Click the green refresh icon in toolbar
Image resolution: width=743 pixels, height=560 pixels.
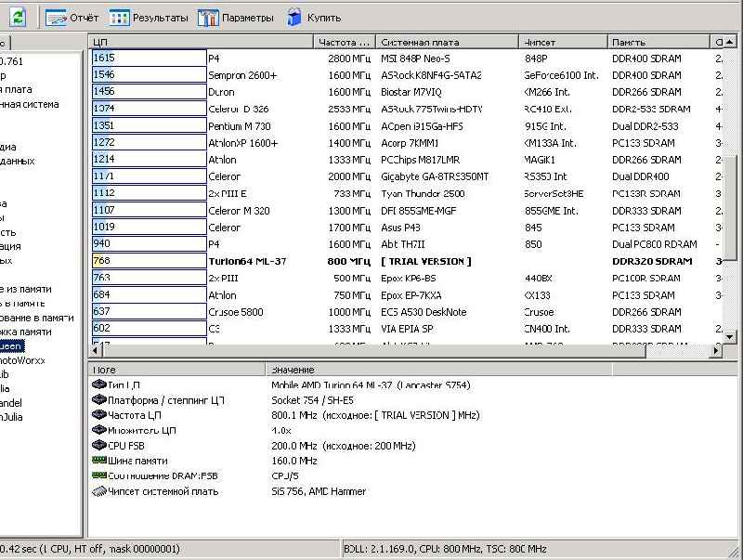point(18,18)
